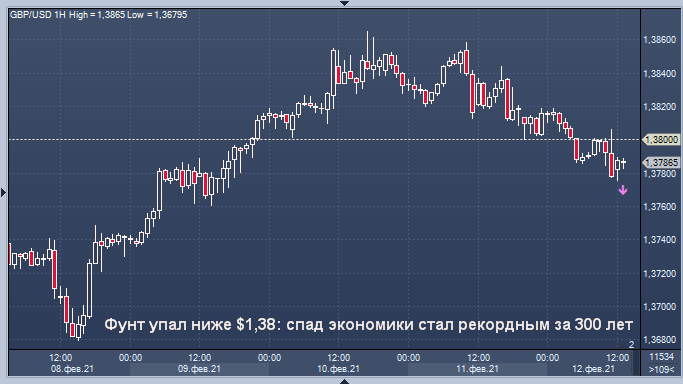Click the 08.фев.21 date label
The image size is (683, 384).
(72, 369)
